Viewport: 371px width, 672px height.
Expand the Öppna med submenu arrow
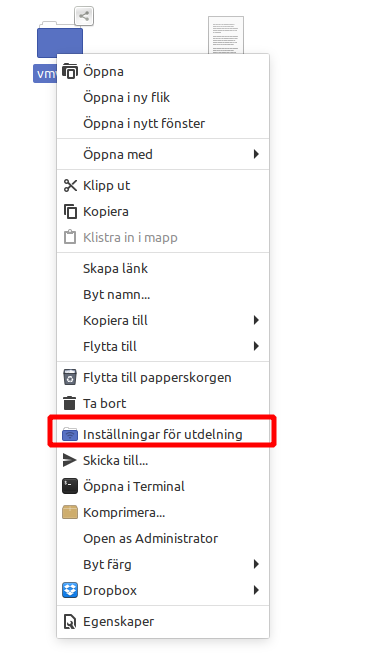coord(256,154)
